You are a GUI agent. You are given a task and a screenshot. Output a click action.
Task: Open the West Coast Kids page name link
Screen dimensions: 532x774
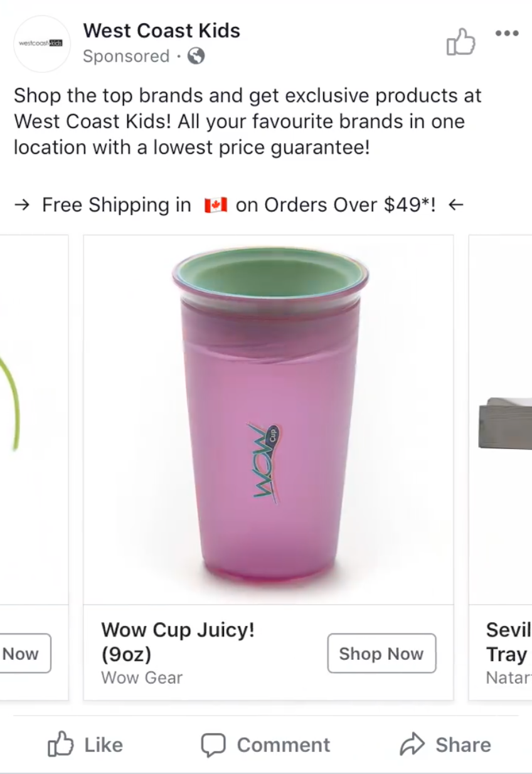point(161,30)
